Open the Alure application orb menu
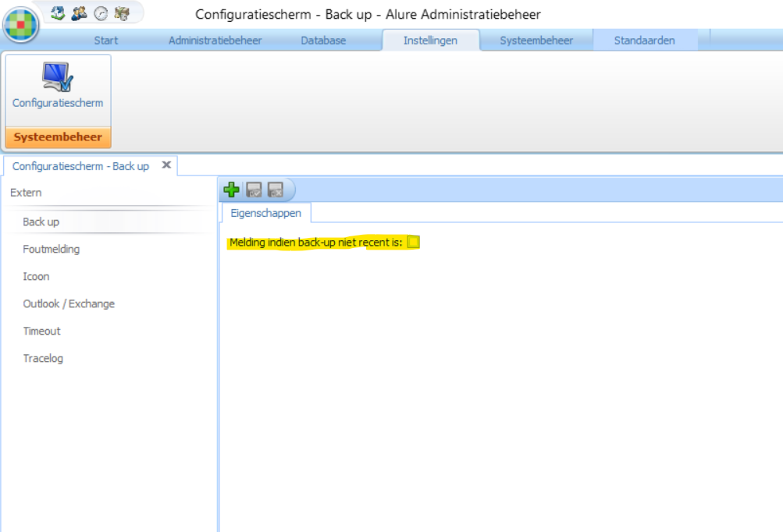This screenshot has height=532, width=783. pyautogui.click(x=21, y=25)
